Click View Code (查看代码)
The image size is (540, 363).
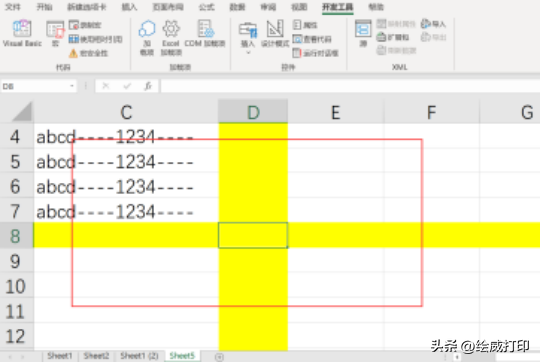click(312, 39)
